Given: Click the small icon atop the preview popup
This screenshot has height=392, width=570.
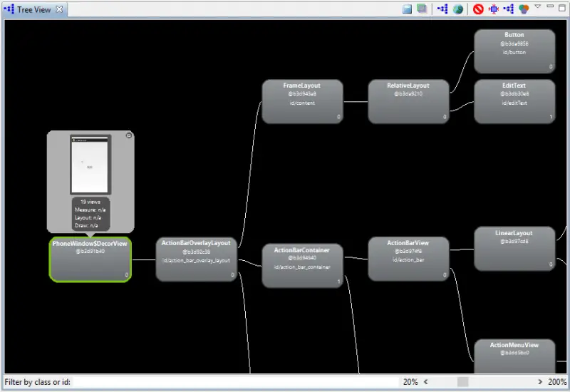Looking at the screenshot, I should point(128,135).
